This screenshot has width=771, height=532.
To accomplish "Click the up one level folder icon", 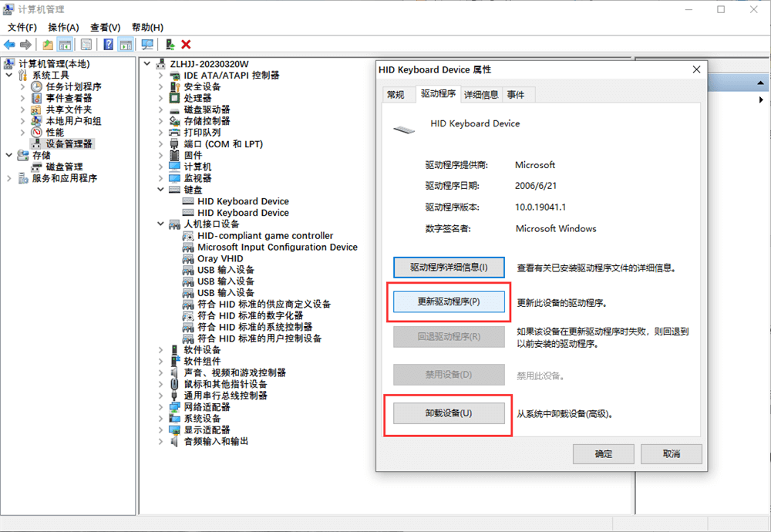I will tap(48, 45).
